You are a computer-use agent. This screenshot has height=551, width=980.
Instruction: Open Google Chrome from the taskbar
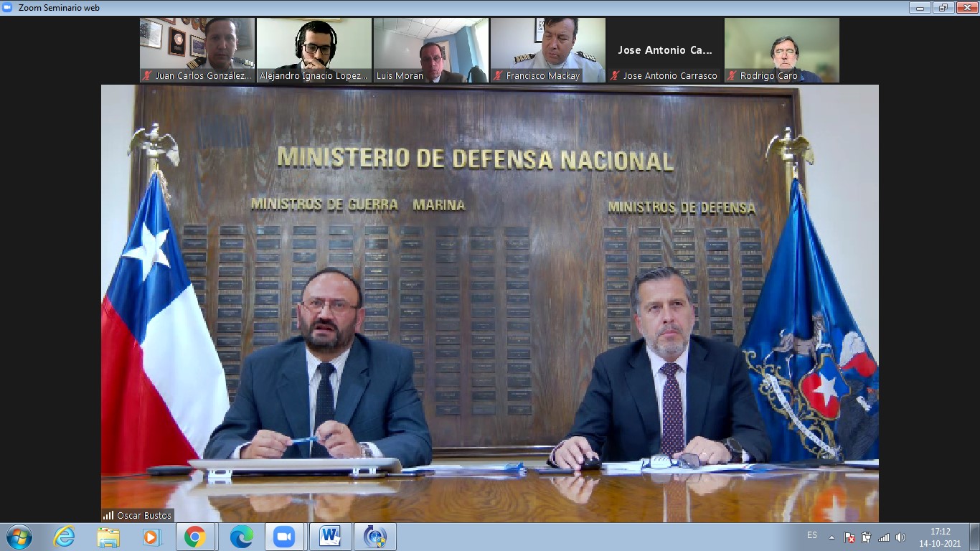(x=195, y=537)
